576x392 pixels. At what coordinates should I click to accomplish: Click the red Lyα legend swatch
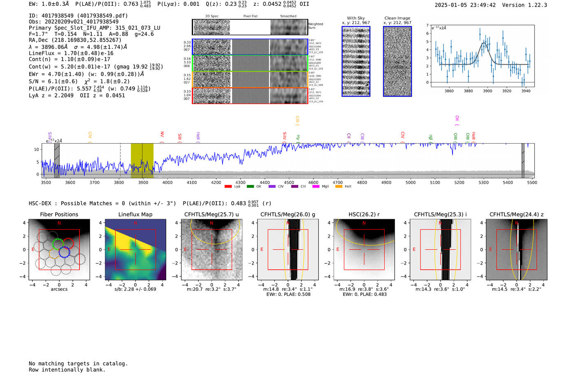point(228,186)
